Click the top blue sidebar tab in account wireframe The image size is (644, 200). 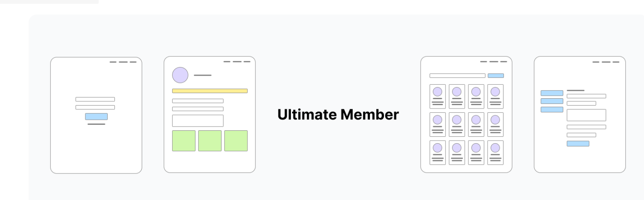[x=552, y=93]
